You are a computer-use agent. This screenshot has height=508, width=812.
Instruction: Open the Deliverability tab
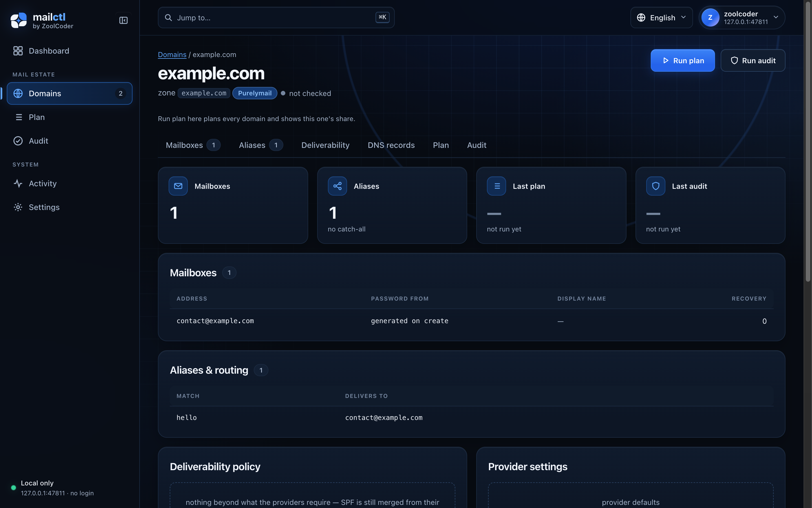(325, 145)
